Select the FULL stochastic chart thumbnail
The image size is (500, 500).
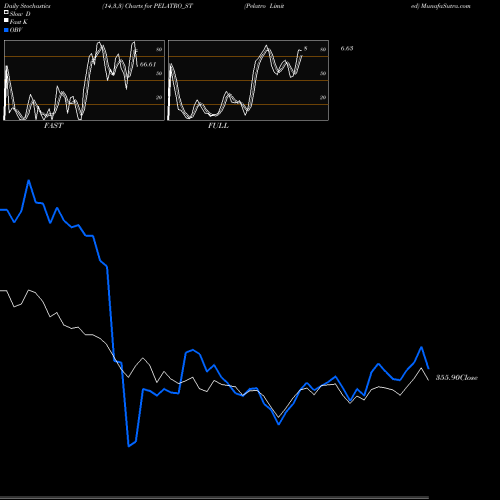248,80
